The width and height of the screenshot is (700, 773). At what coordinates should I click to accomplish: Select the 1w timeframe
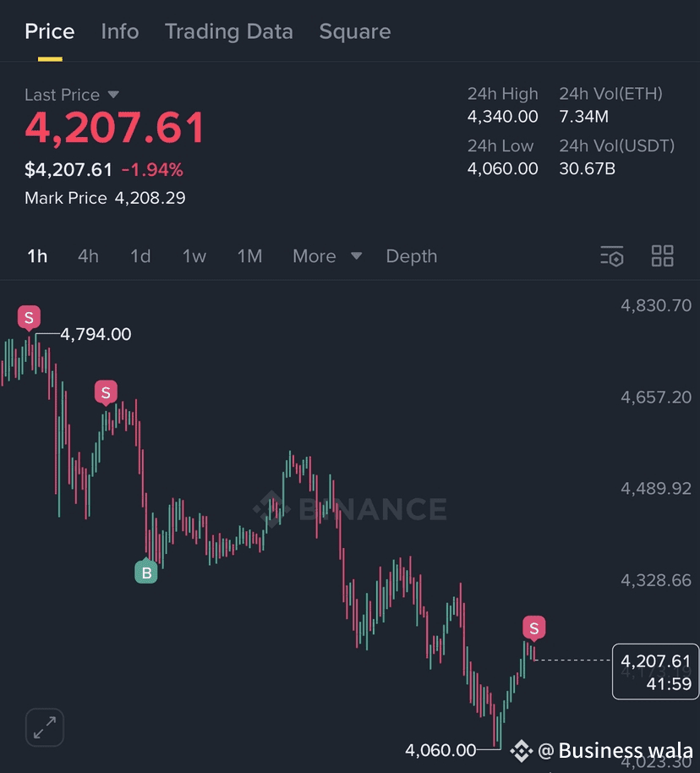194,256
